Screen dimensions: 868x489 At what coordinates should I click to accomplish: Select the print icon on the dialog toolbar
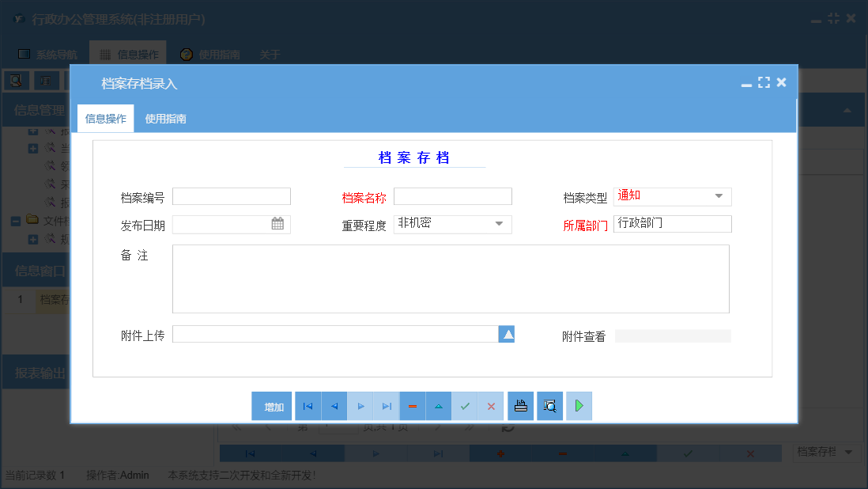point(520,405)
